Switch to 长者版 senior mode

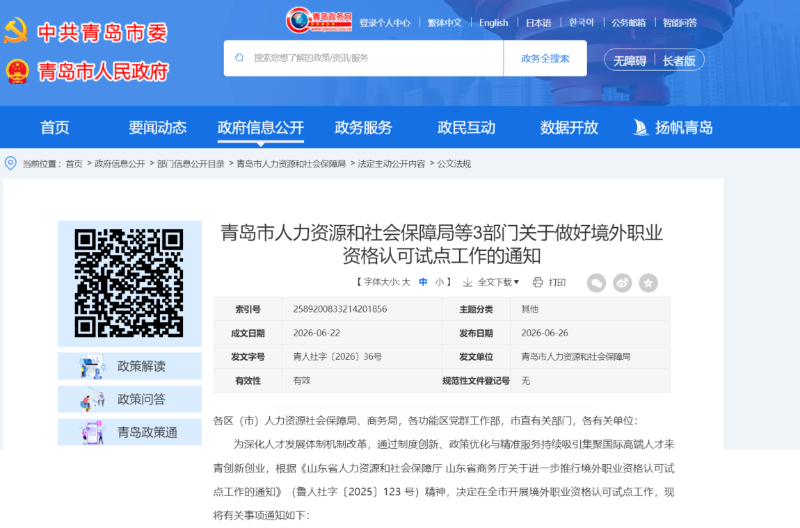(679, 61)
